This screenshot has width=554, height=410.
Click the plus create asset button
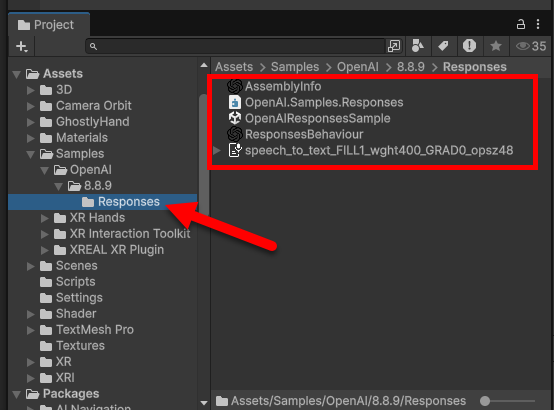tap(22, 46)
